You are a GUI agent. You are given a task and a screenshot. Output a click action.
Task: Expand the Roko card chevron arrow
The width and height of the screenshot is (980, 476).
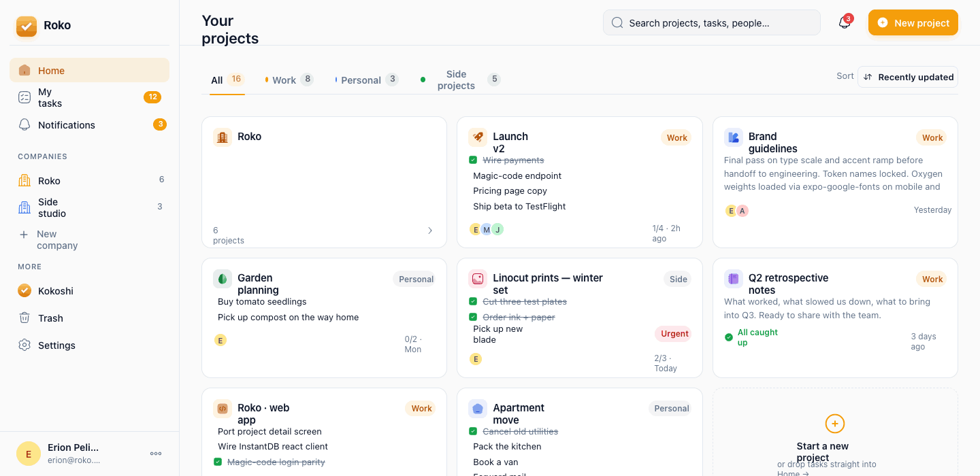[430, 231]
